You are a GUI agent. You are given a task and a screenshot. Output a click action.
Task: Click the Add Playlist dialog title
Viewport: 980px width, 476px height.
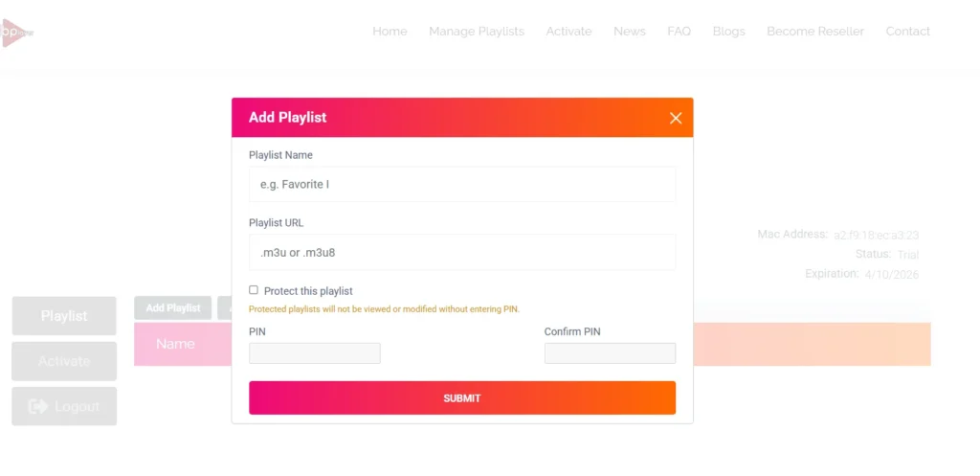point(287,118)
